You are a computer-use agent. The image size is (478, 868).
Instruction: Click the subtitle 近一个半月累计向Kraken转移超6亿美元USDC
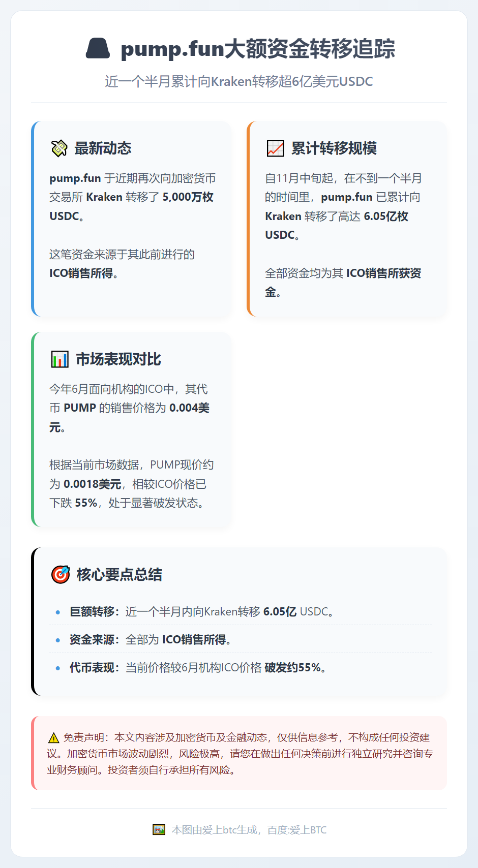coord(239,81)
